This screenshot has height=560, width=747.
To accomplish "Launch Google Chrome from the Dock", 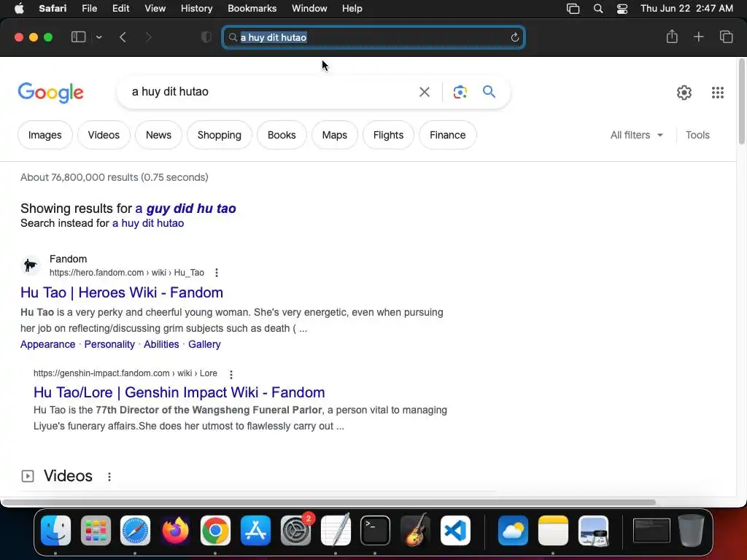I will point(215,531).
